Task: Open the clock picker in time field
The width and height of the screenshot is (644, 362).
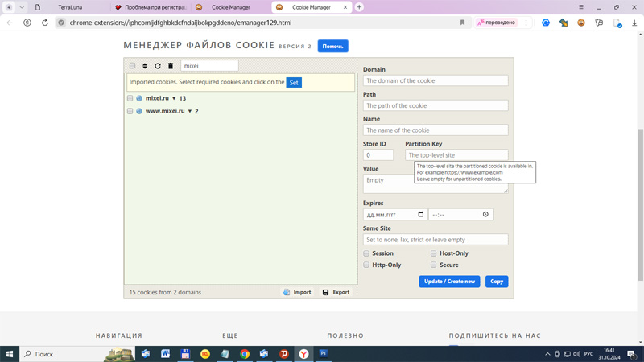Action: [485, 215]
